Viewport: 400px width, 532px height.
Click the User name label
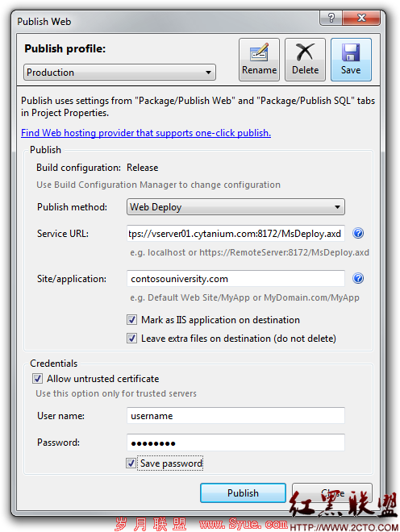[x=60, y=416]
